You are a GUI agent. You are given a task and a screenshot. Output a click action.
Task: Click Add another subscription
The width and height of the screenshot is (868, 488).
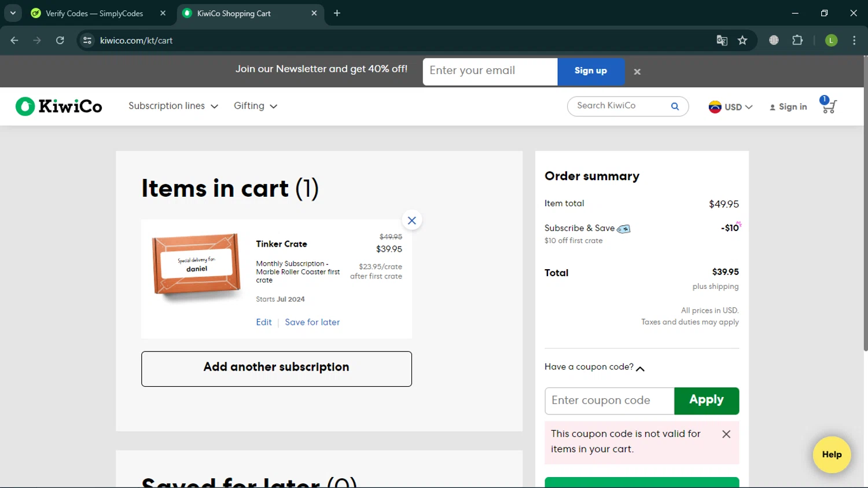tap(277, 369)
